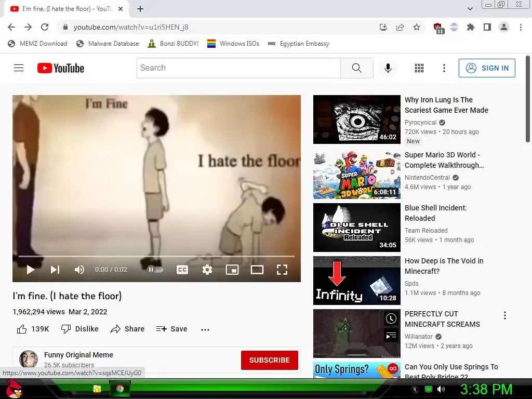Open Blue Shell Incident: Reloaded thumbnail

coord(356,228)
